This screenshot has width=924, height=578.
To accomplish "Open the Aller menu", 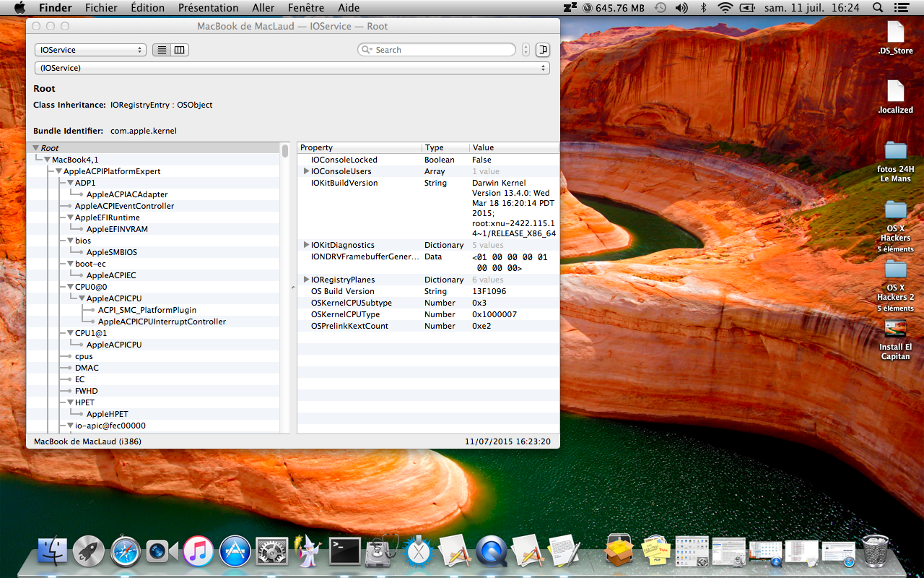I will click(x=263, y=8).
